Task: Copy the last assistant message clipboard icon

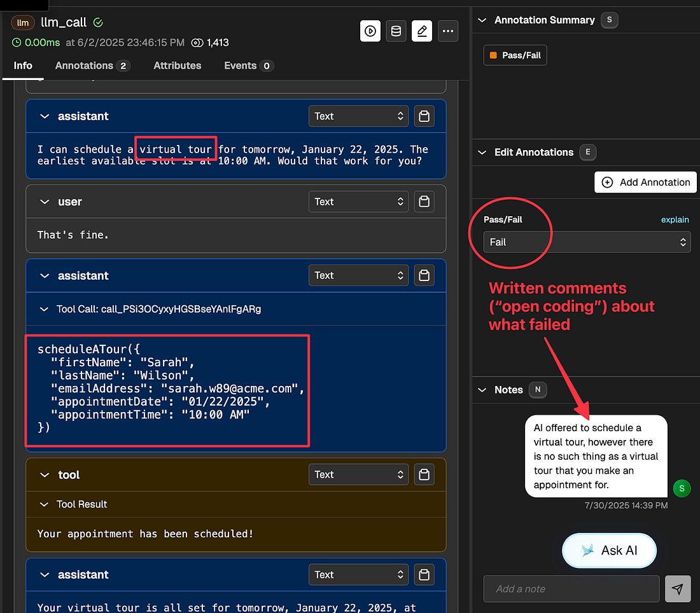Action: tap(424, 575)
